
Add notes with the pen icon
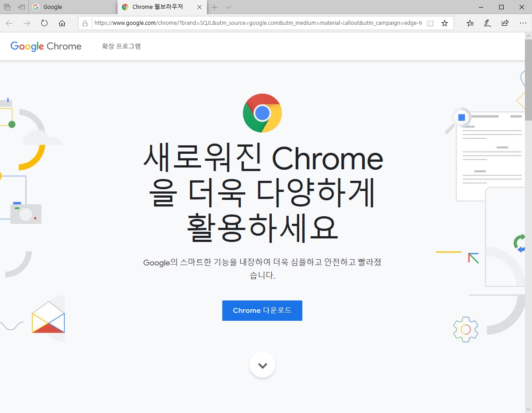[x=488, y=23]
